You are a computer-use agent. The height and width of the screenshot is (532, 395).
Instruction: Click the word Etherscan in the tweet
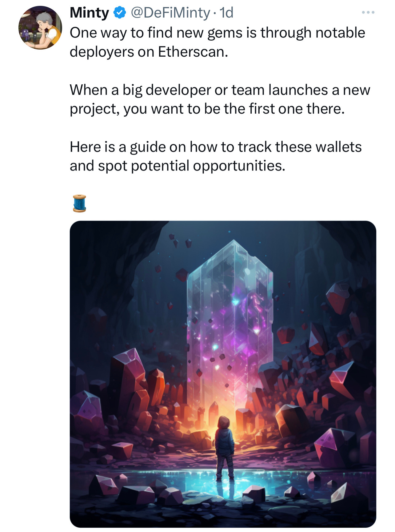pos(193,52)
